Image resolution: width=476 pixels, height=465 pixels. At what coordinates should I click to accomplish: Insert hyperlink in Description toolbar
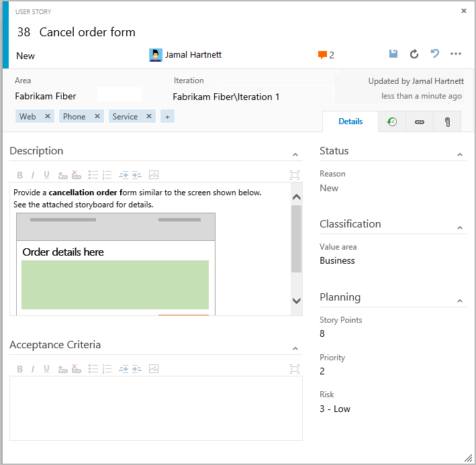coord(62,175)
